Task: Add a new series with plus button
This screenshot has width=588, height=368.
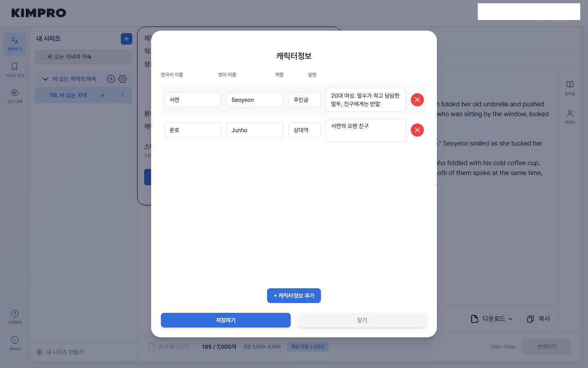Action: click(x=127, y=39)
